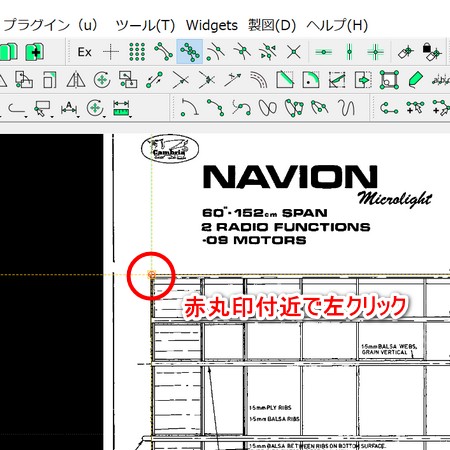Select the Properties tool
The width and height of the screenshot is (450, 450).
click(x=389, y=80)
